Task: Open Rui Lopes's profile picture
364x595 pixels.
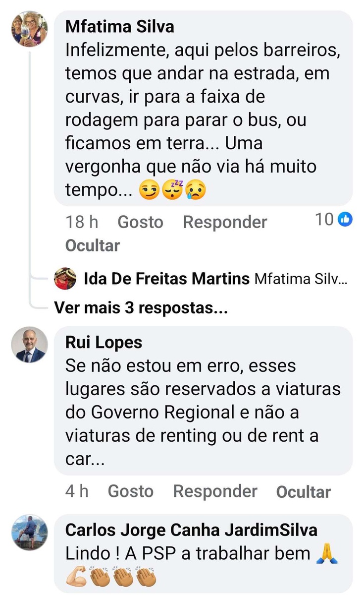Action: 29,344
